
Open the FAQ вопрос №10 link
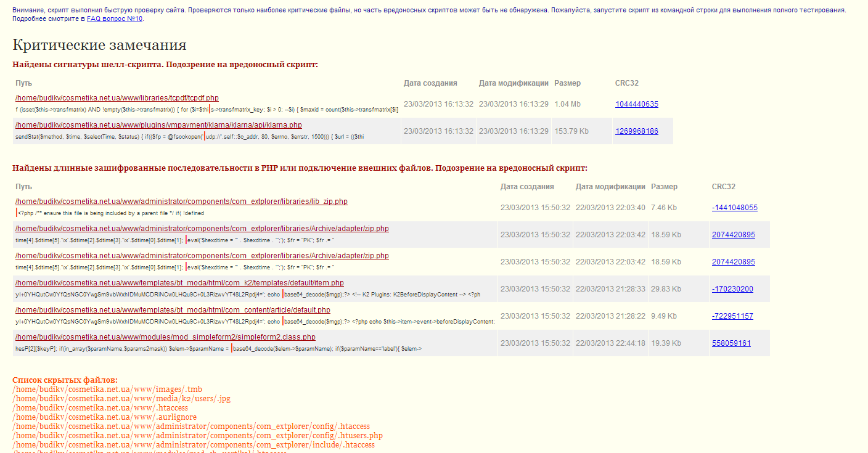click(115, 18)
